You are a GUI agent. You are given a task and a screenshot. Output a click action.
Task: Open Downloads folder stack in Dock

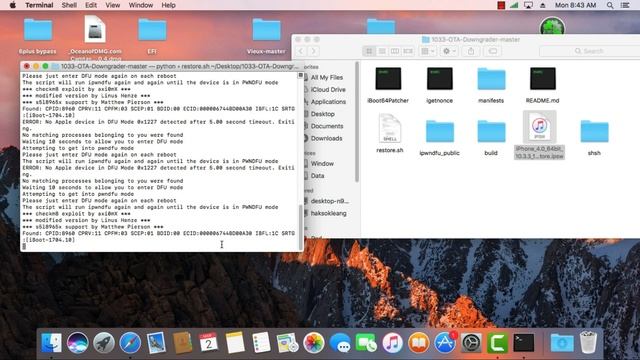[562, 342]
